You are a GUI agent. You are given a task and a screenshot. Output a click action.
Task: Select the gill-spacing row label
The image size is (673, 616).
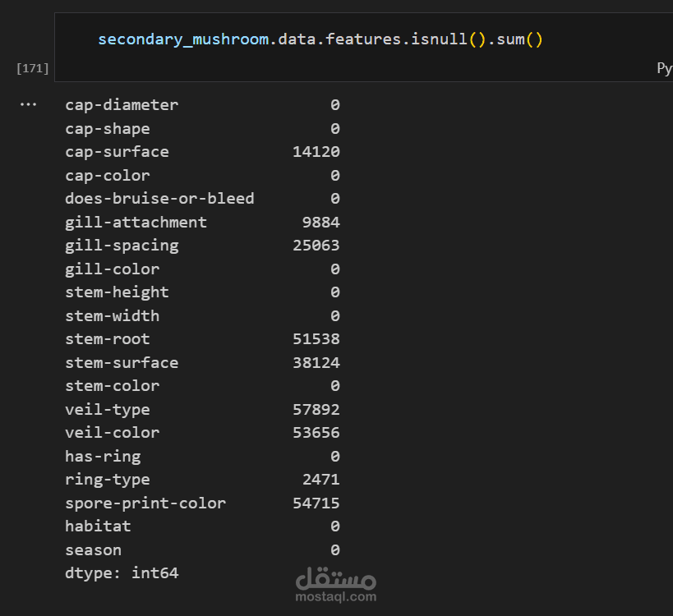coord(122,246)
